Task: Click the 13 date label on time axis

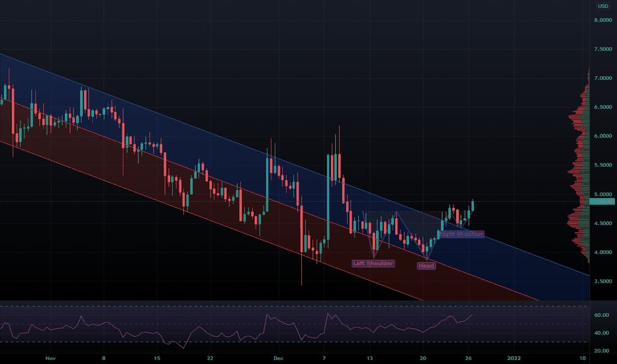Action: tap(369, 358)
